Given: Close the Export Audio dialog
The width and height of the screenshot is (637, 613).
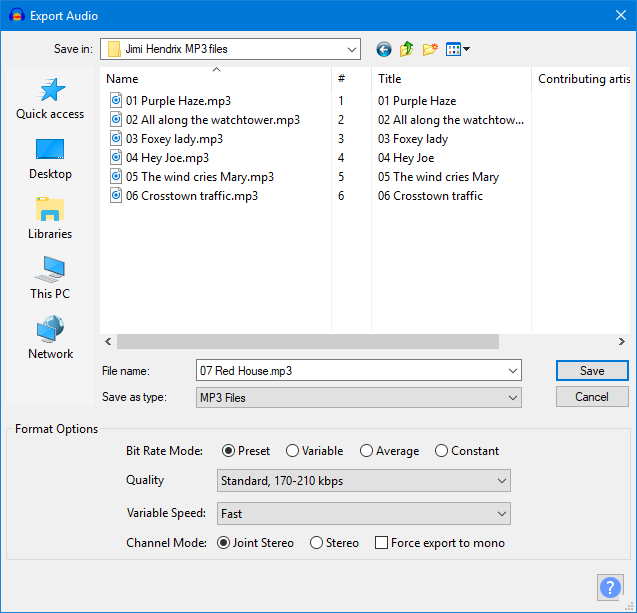Looking at the screenshot, I should [x=621, y=15].
